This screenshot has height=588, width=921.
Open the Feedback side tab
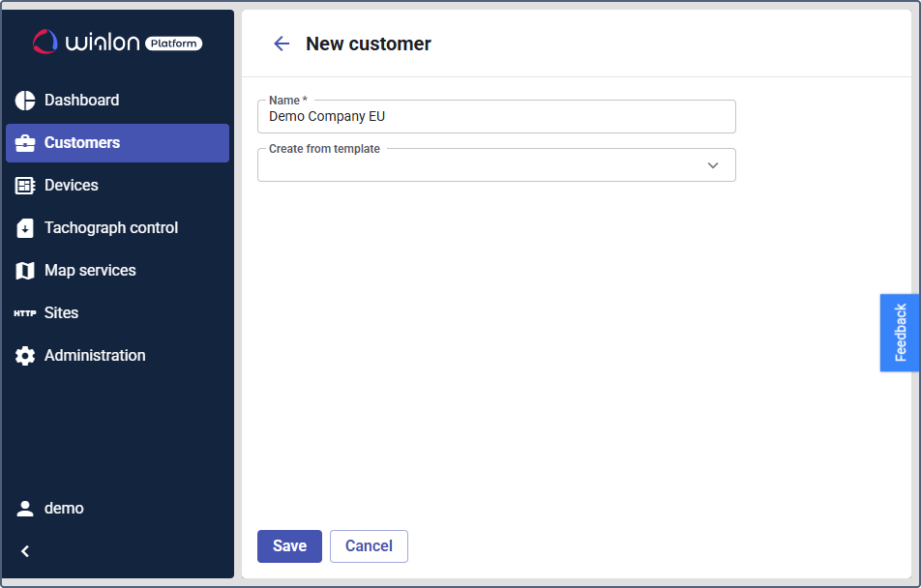click(x=900, y=333)
